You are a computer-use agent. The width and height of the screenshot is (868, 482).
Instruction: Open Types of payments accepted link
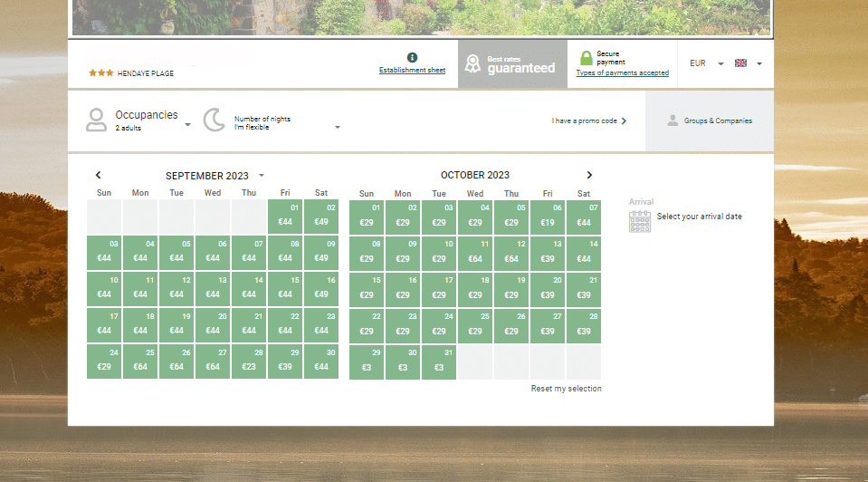(622, 73)
